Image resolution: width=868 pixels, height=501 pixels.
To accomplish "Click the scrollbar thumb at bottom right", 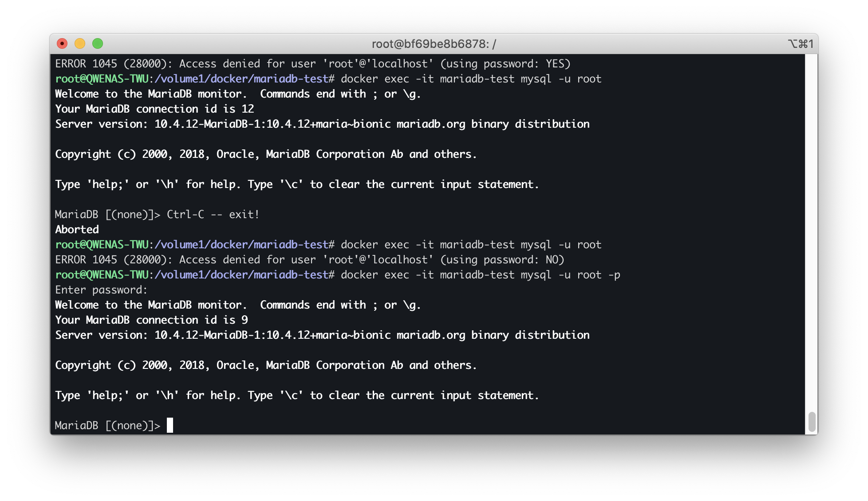I will (812, 422).
